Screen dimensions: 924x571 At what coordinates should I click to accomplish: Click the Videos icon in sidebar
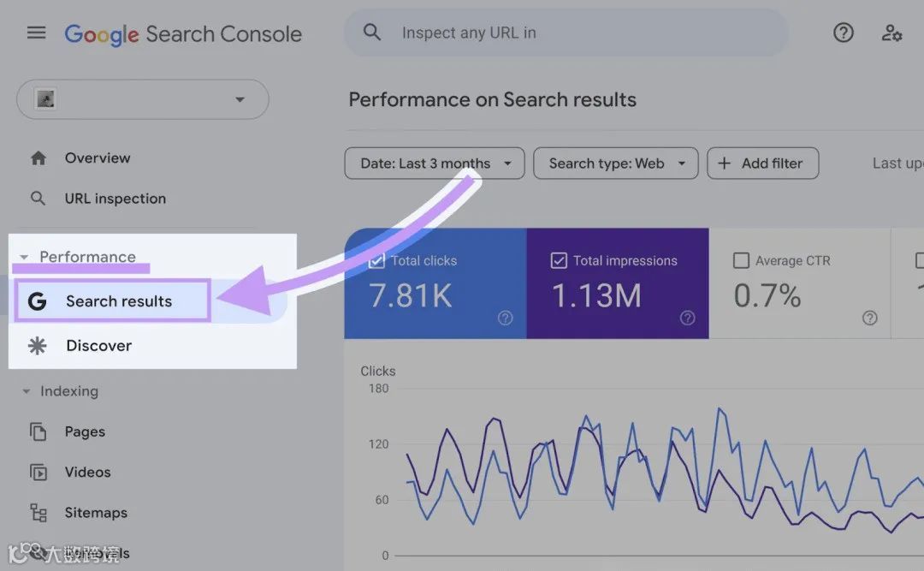click(38, 472)
